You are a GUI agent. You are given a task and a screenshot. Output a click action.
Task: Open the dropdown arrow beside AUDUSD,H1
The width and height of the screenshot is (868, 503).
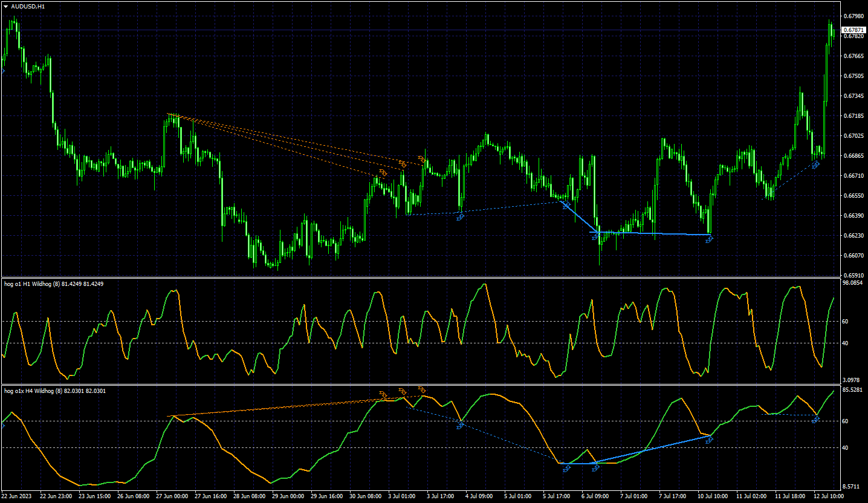pos(5,6)
